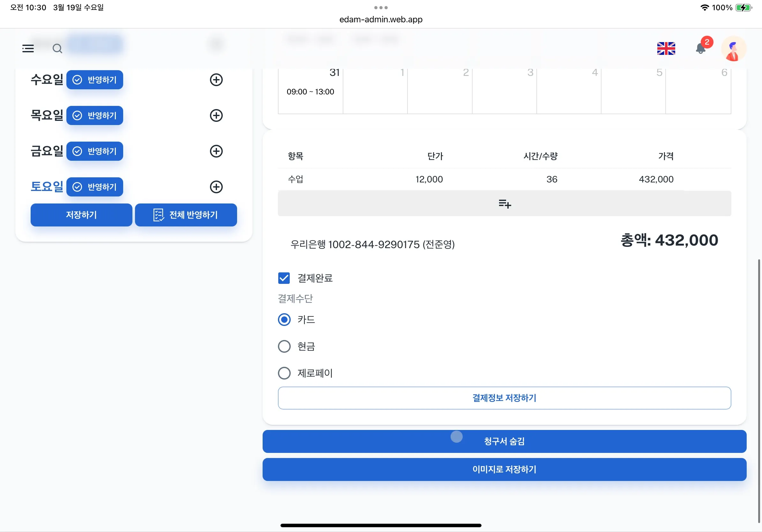Click 반영하기 for 토요일
Screen dimensions: 762x532
tap(94, 187)
